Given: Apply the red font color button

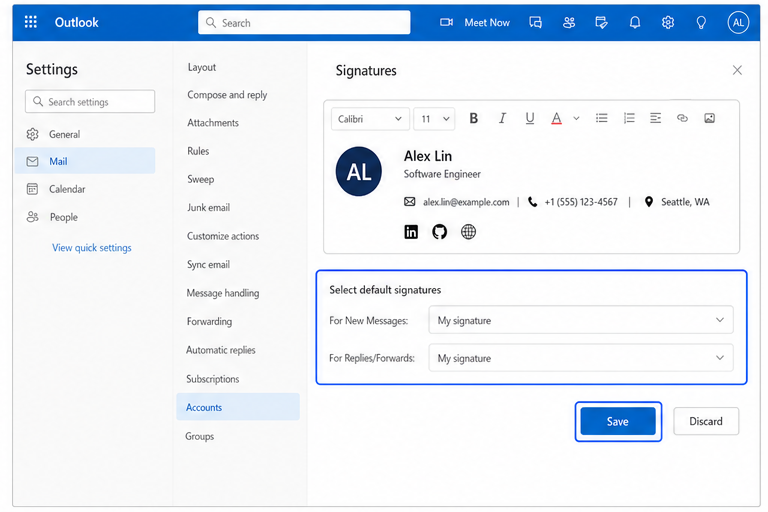Looking at the screenshot, I should [x=556, y=119].
